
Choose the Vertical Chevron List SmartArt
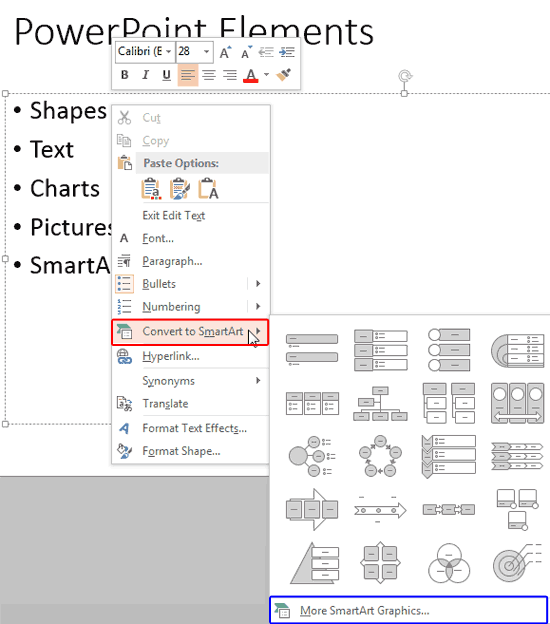click(x=449, y=456)
